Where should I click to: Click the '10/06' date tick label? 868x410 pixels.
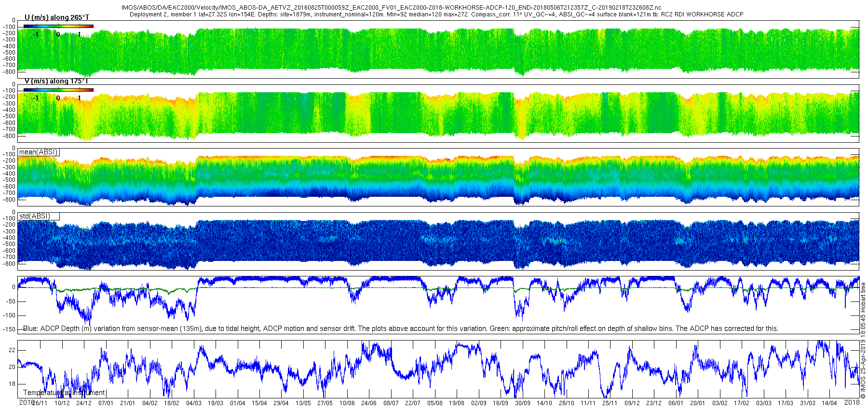(x=347, y=403)
